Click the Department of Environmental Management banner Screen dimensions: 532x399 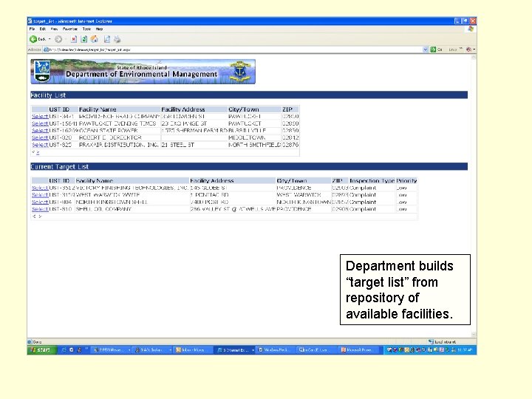[x=143, y=72]
